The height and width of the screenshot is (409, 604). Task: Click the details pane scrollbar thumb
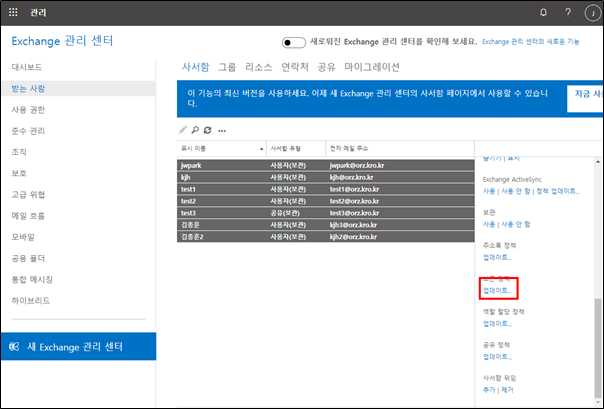(598, 349)
